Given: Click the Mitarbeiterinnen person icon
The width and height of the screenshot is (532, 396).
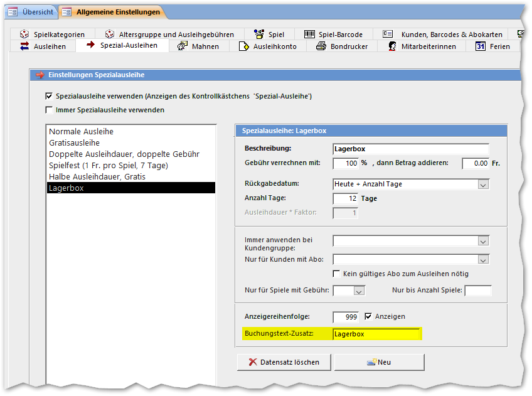Looking at the screenshot, I should (x=392, y=46).
